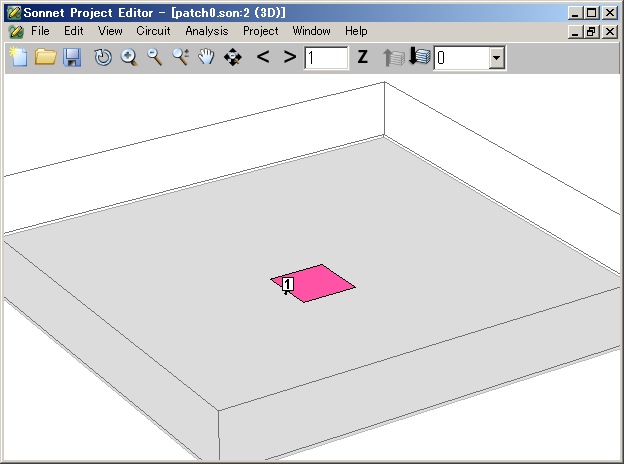Viewport: 624px width, 464px height.
Task: Click the zoom-to-fit magnifier icon
Action: pyautogui.click(x=181, y=57)
